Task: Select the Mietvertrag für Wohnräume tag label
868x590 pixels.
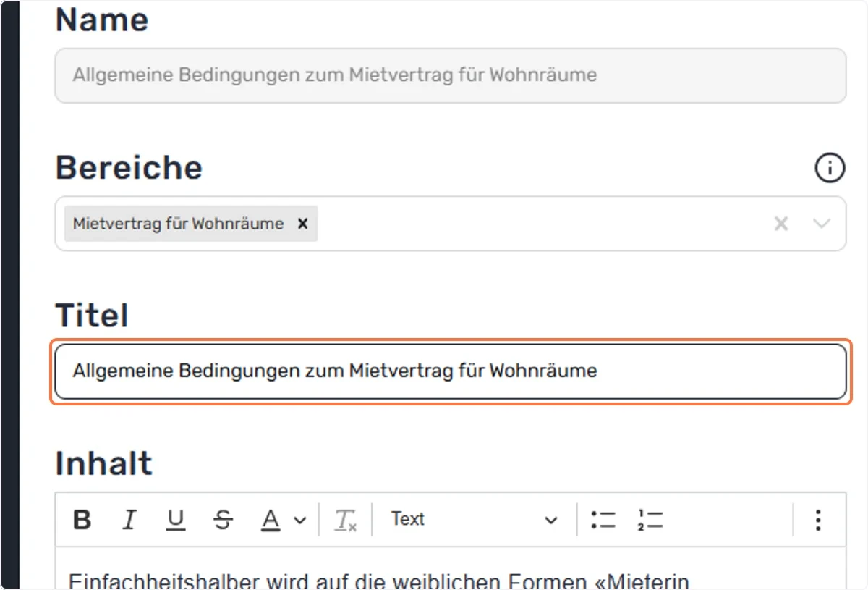Action: [x=178, y=224]
